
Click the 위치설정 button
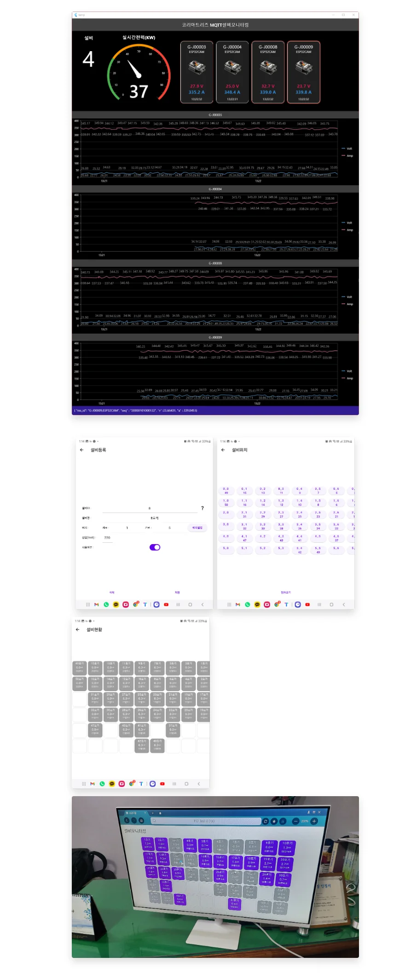point(197,528)
